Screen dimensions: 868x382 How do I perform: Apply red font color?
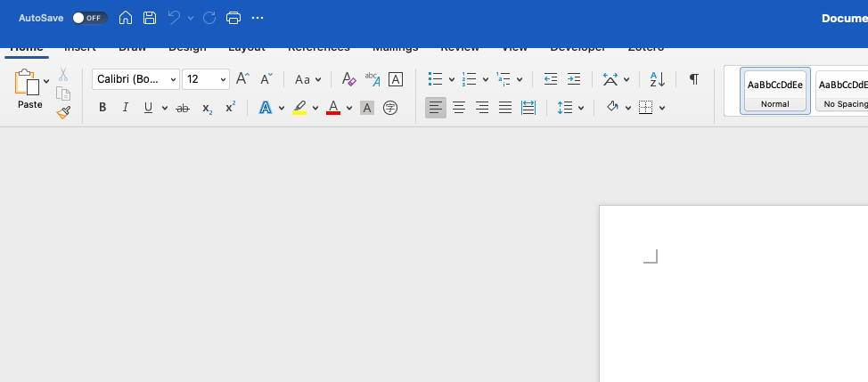tap(333, 107)
